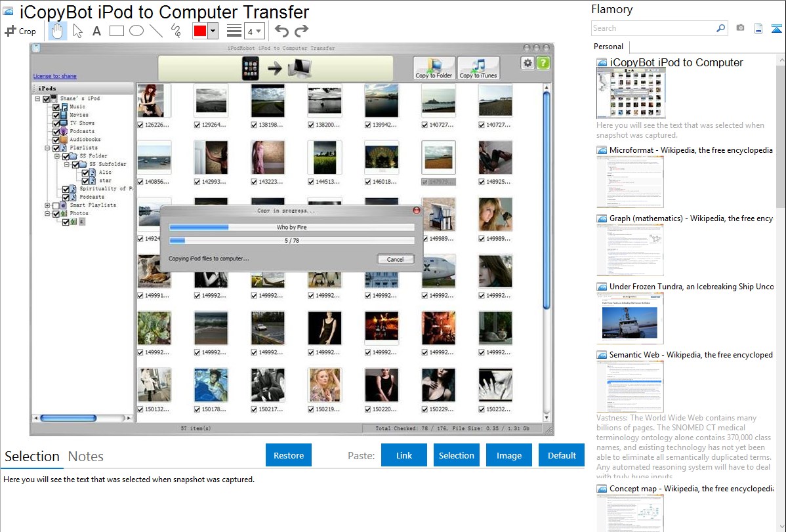Click the Music note icon in the tree

coord(64,107)
